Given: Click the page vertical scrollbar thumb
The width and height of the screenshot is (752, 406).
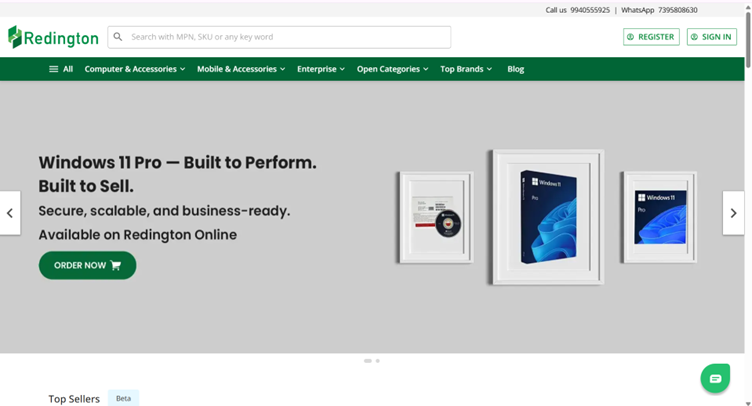Looking at the screenshot, I should click(x=748, y=41).
